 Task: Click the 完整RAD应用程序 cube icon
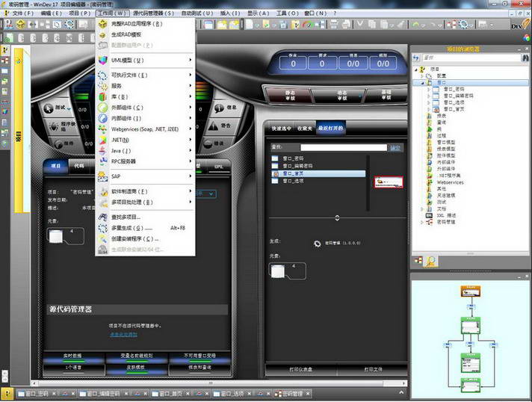102,24
